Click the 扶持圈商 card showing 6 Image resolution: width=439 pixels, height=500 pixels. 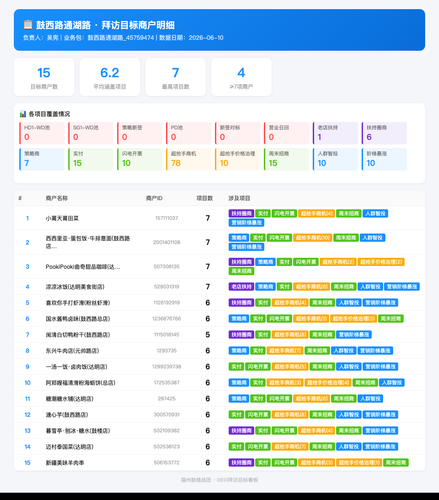pos(384,133)
